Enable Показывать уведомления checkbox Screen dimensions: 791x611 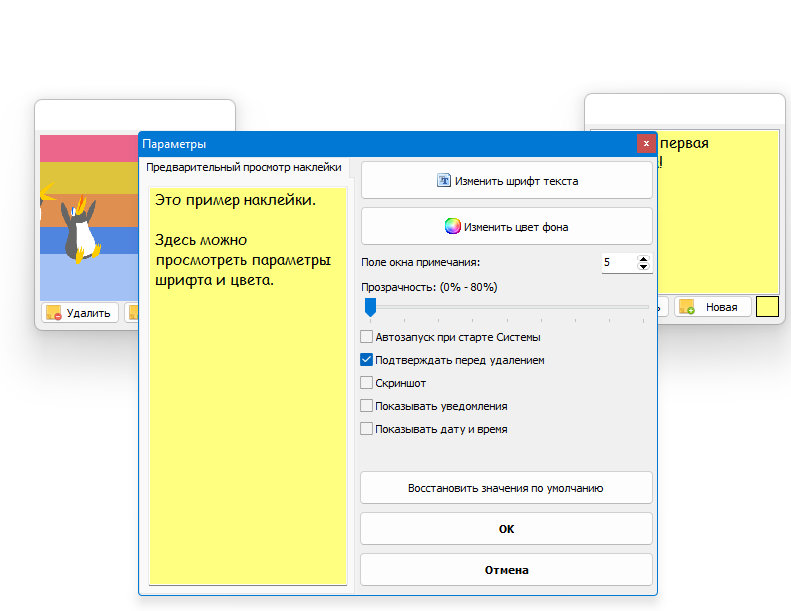[x=367, y=406]
